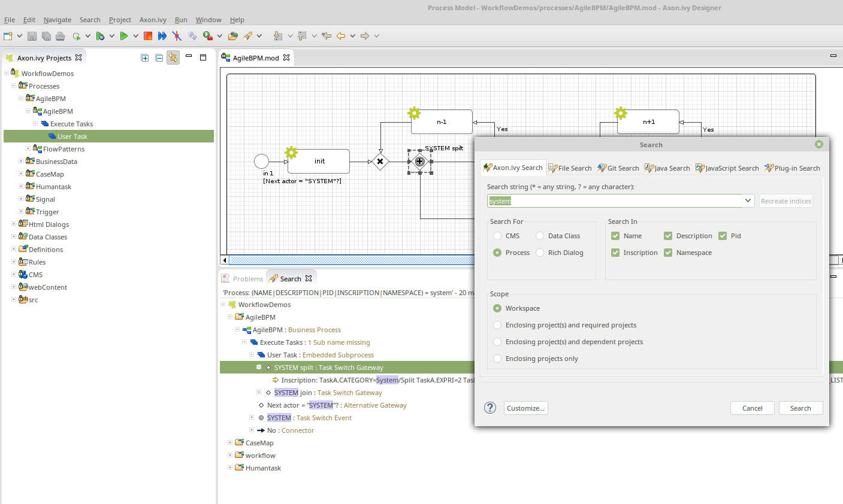Click Expand All in Axon.ivy Projects
This screenshot has height=504, width=843.
coord(145,57)
